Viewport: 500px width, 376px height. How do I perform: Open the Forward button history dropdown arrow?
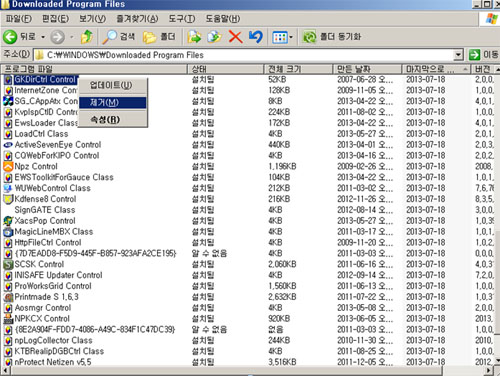pyautogui.click(x=72, y=37)
